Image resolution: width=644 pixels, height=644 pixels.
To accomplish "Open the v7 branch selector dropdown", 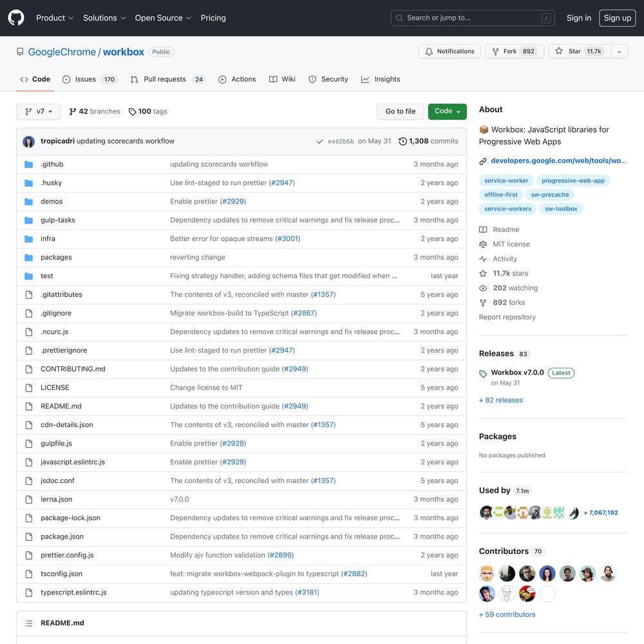I will coord(38,111).
